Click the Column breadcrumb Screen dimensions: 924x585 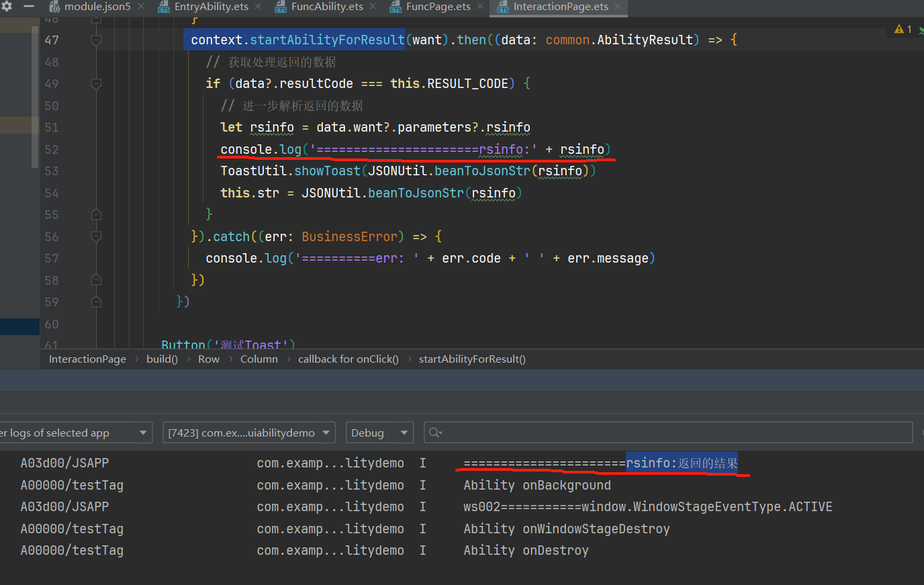click(259, 359)
